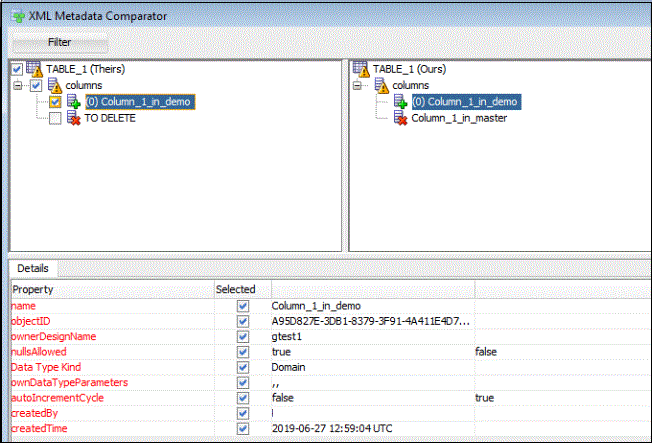Open the Details tab
Screen dimensions: 652x443
33,268
